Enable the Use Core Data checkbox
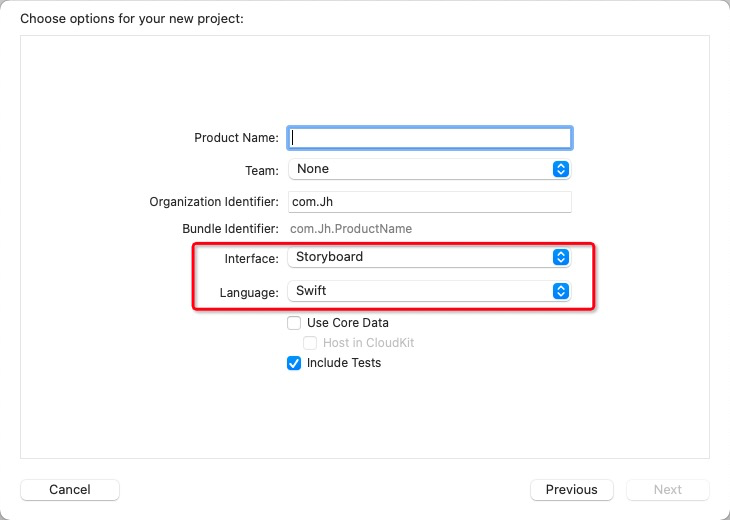The image size is (730, 520). pos(294,323)
